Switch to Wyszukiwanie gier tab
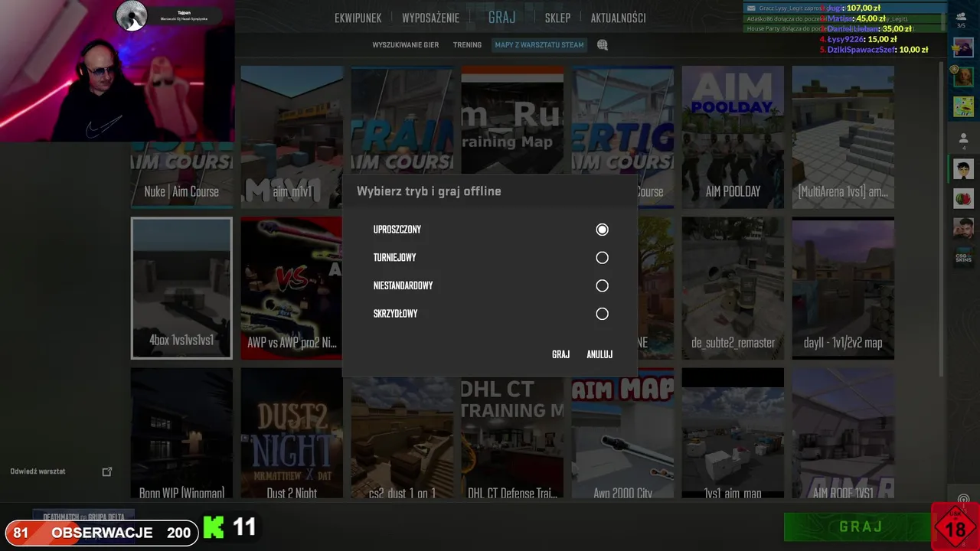Screen dimensions: 980x551 [x=406, y=45]
